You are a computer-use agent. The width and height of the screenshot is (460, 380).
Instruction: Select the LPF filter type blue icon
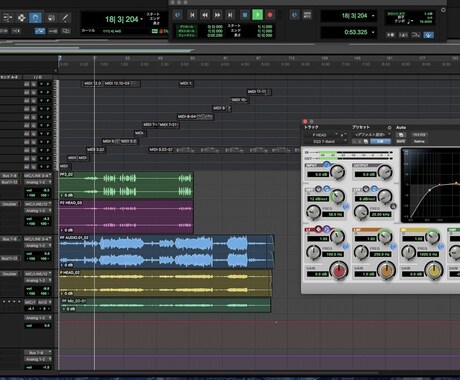[x=374, y=189]
